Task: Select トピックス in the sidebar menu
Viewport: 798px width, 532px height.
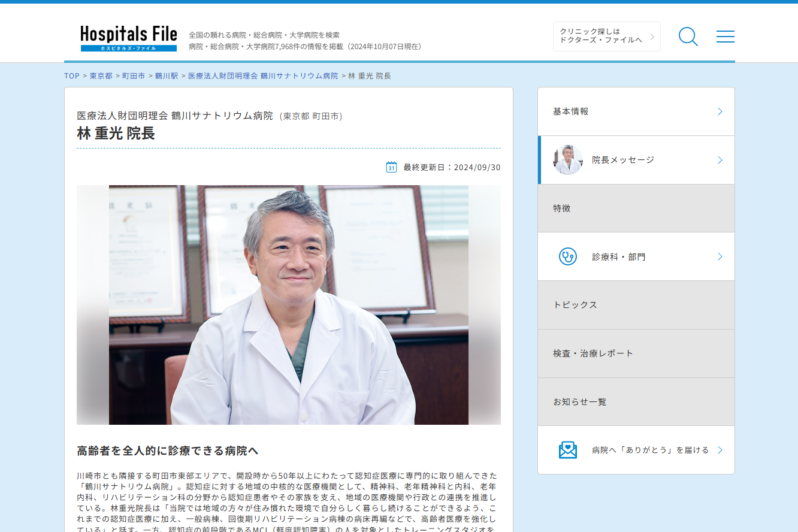Action: pos(575,305)
